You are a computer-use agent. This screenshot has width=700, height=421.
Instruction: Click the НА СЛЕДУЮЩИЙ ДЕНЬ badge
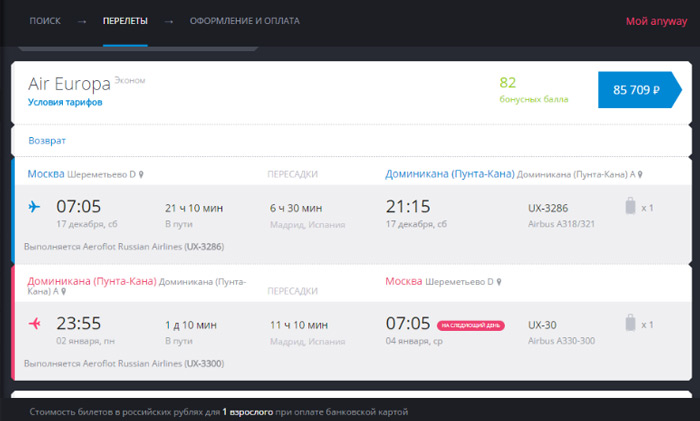click(471, 325)
